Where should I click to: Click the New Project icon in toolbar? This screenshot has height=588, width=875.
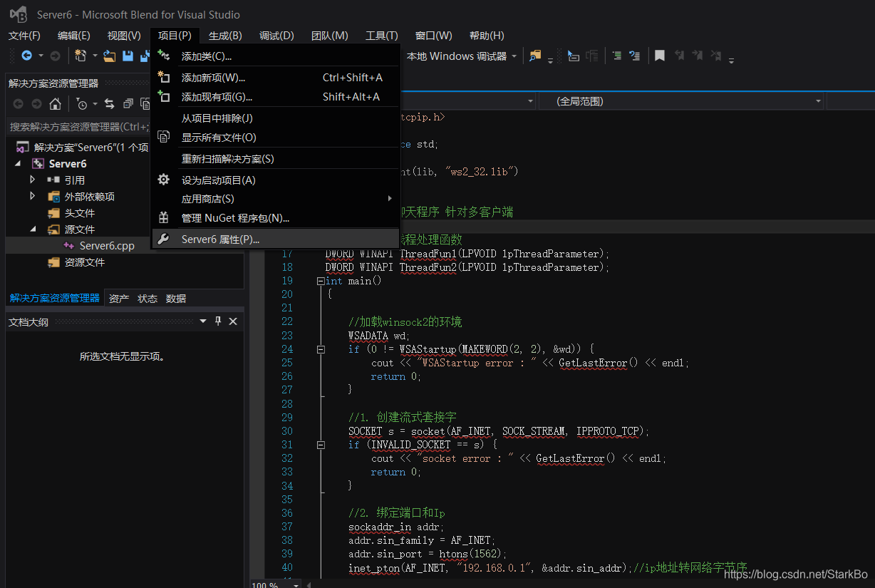[81, 56]
